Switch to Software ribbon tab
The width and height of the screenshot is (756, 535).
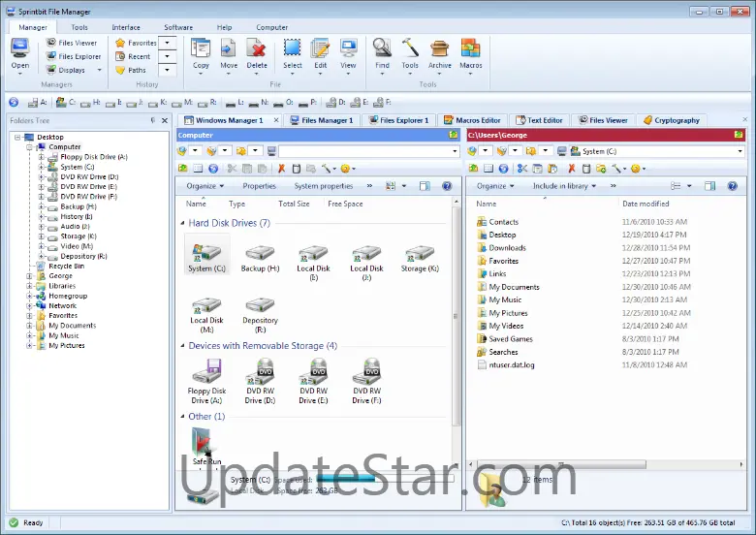[x=178, y=27]
